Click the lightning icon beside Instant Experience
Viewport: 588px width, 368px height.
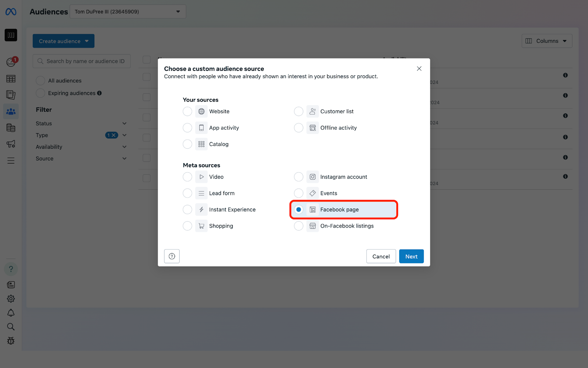coord(201,209)
